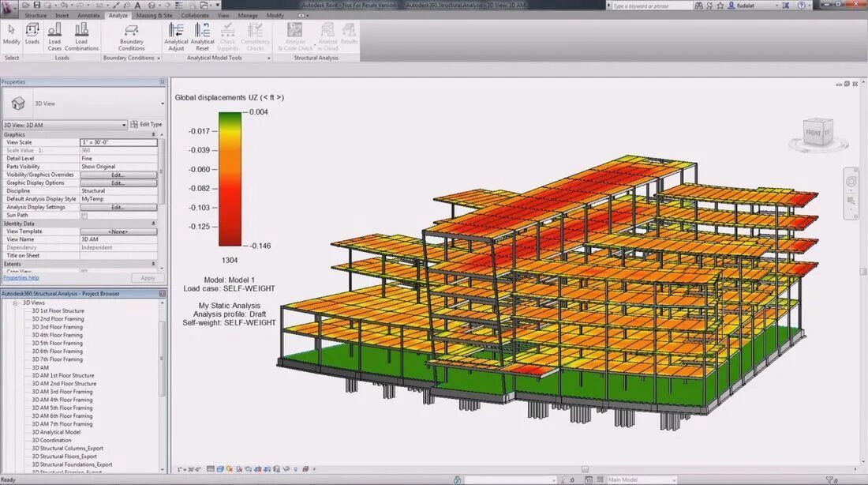Switch to the Structure ribbon tab
The height and width of the screenshot is (485, 868).
click(36, 16)
